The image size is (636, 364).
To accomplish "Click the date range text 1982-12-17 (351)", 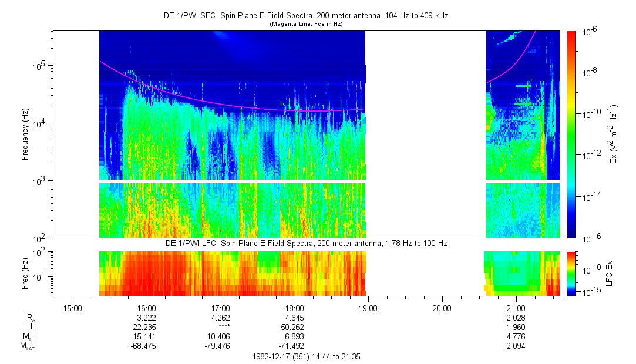I will [x=305, y=356].
